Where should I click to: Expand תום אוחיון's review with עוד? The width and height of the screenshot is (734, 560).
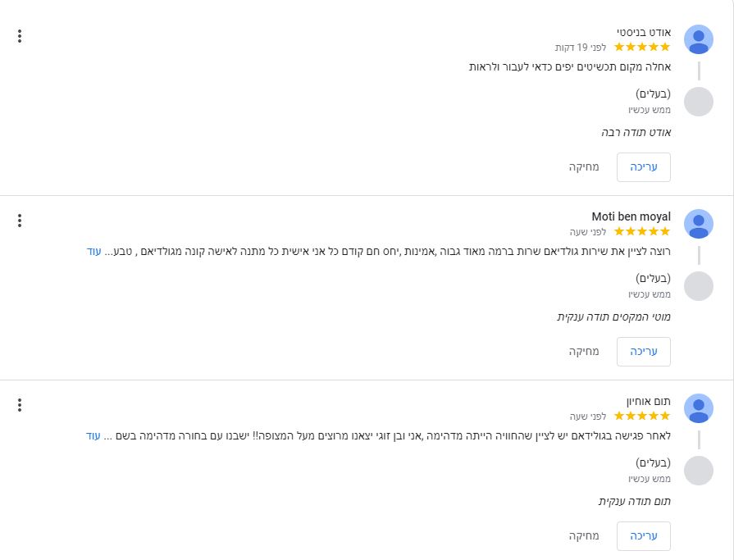(93, 435)
